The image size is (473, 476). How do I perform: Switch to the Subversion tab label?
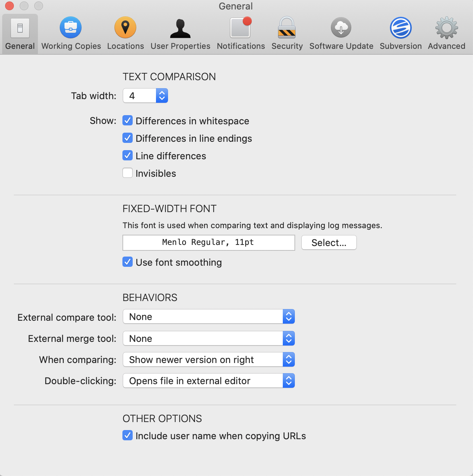401,46
